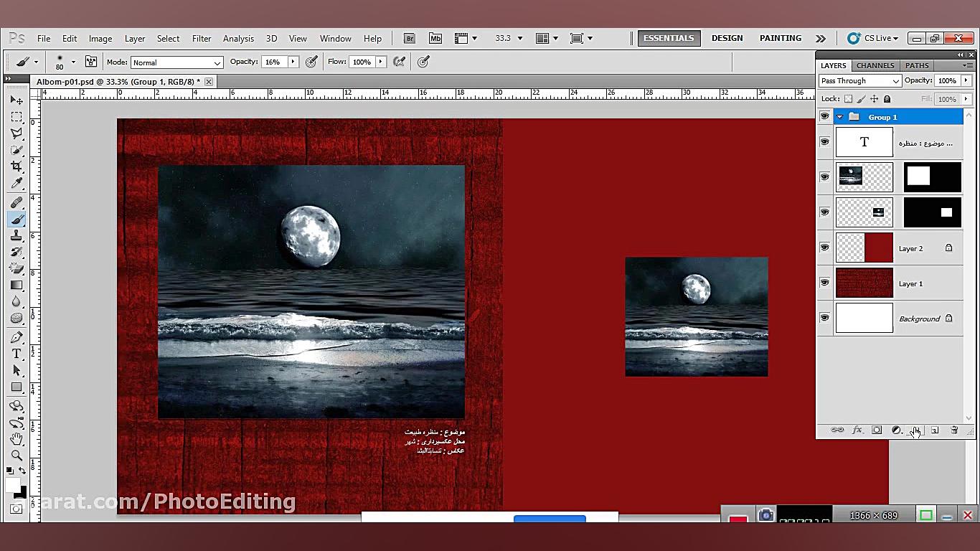The image size is (980, 551).
Task: Select the Lasso tool
Action: point(17,133)
